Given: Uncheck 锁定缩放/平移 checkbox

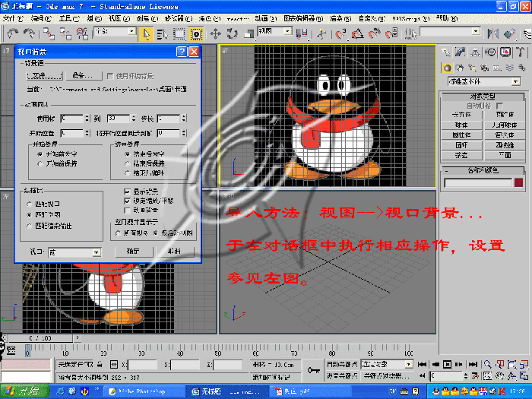Looking at the screenshot, I should tap(127, 201).
